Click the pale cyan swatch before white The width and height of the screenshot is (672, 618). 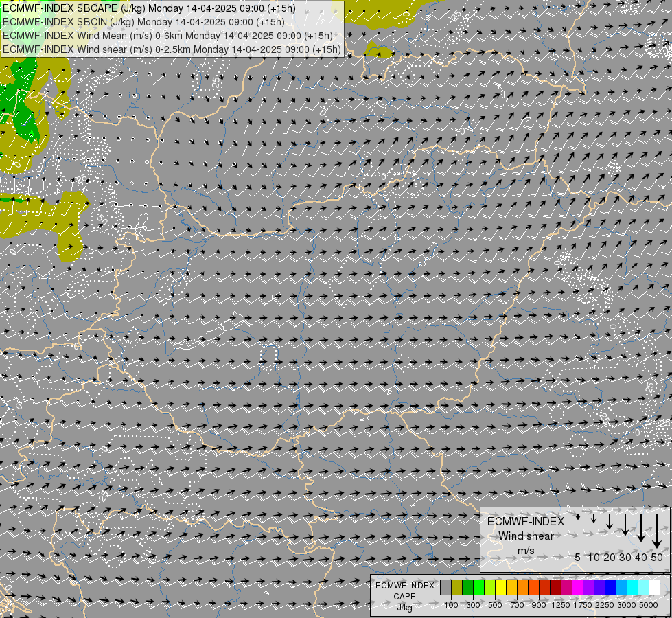coord(644,587)
